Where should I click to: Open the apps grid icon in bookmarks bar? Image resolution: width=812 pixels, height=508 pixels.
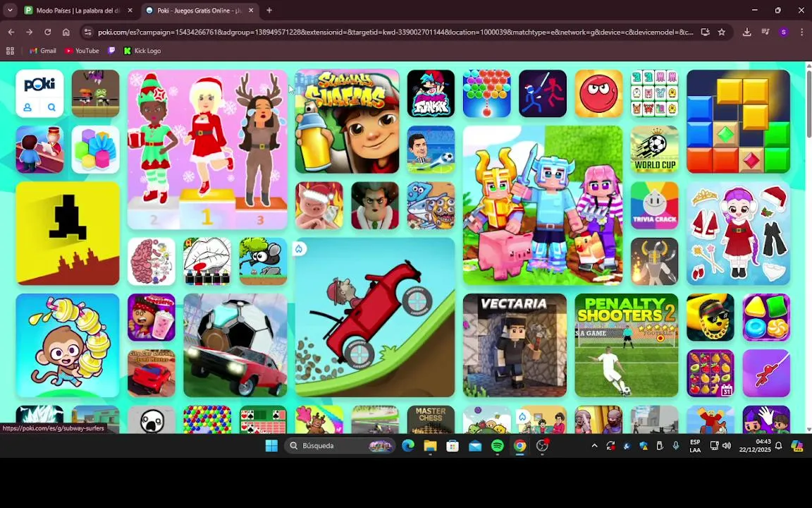pyautogui.click(x=10, y=51)
